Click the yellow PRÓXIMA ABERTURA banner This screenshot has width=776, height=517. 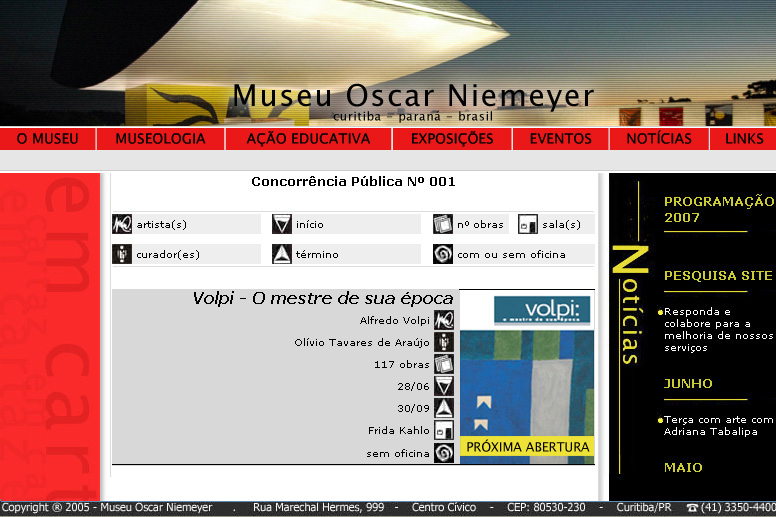pos(527,447)
